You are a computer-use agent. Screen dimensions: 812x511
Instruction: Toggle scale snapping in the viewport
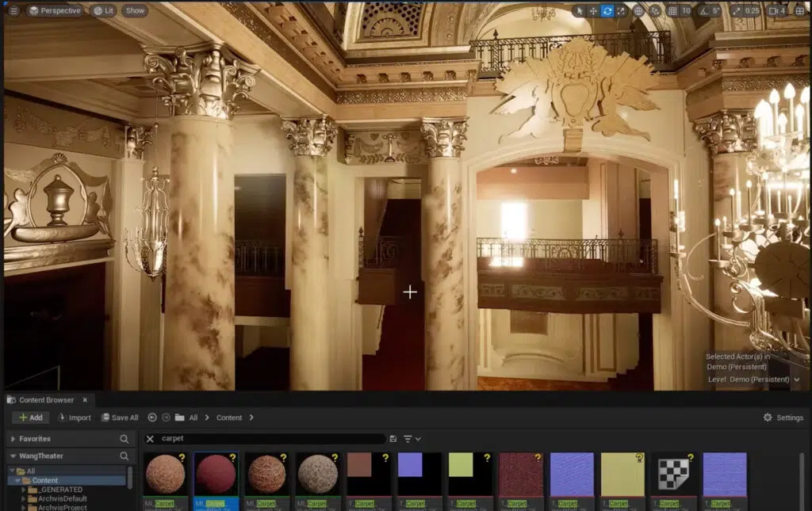(x=736, y=11)
